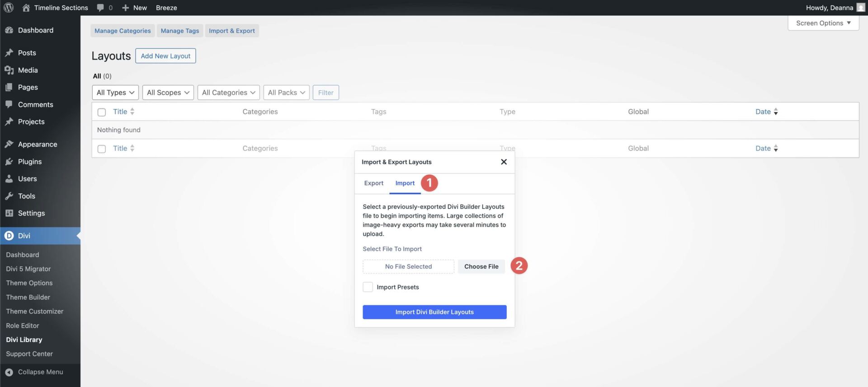Open the Appearance paintbrush icon
The image size is (868, 387).
pyautogui.click(x=9, y=145)
